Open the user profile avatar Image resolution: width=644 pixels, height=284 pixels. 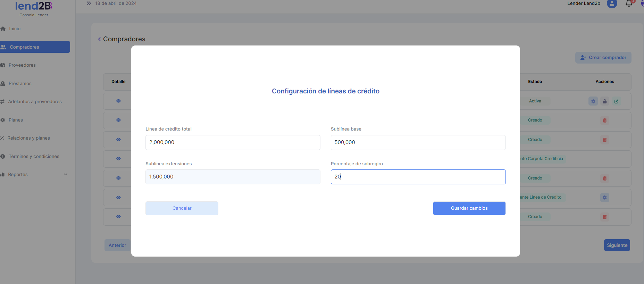click(612, 3)
